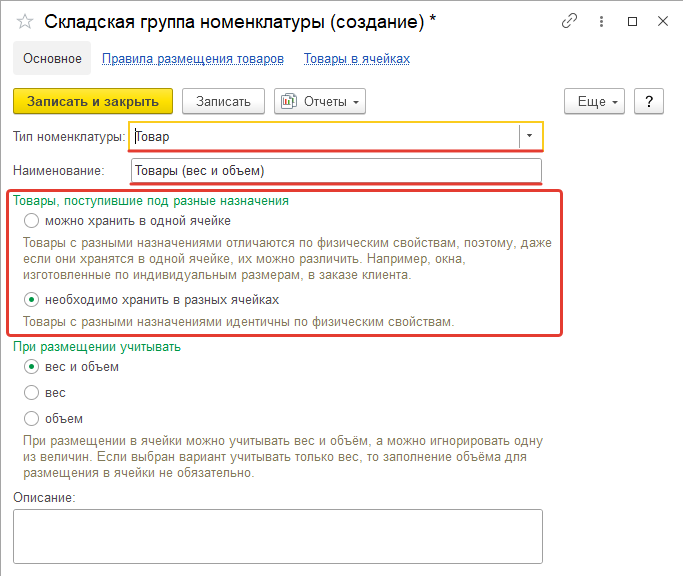This screenshot has height=576, width=683.
Task: Switch to the Основное tab
Action: tap(51, 59)
